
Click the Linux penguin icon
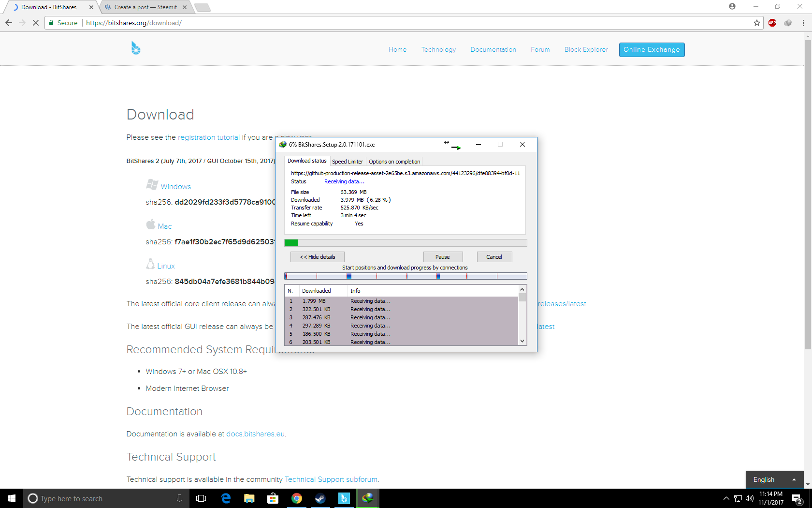(x=150, y=264)
